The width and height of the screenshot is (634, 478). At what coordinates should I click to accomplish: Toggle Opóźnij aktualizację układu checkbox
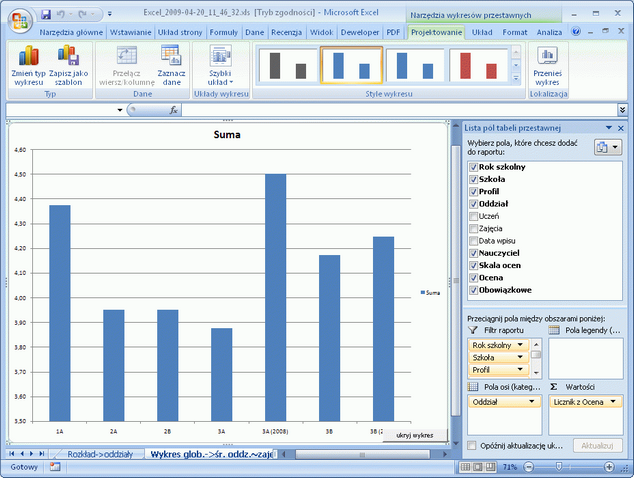[x=471, y=446]
